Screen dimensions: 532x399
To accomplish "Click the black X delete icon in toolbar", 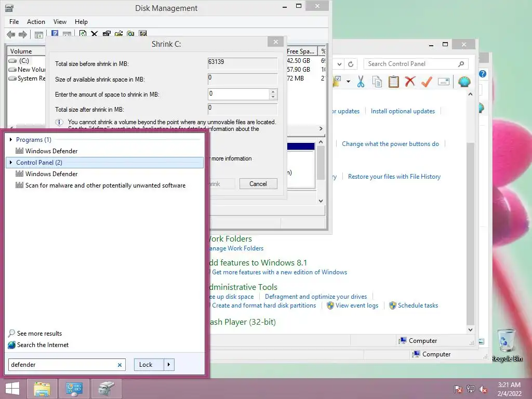I will 95,33.
